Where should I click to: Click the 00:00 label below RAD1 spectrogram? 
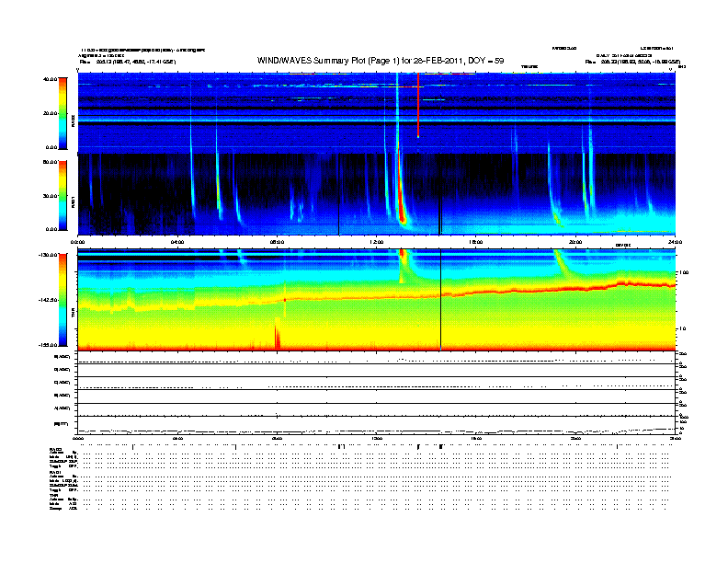[x=77, y=242]
